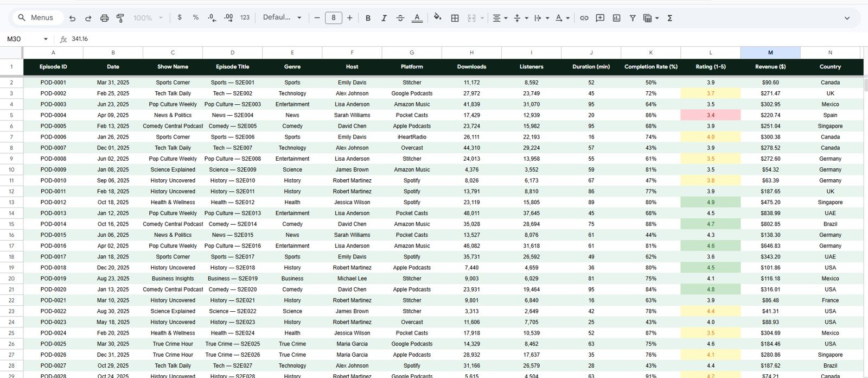Screen dimensions: 868x378
Task: Click the Name box showing M30
Action: [x=22, y=39]
